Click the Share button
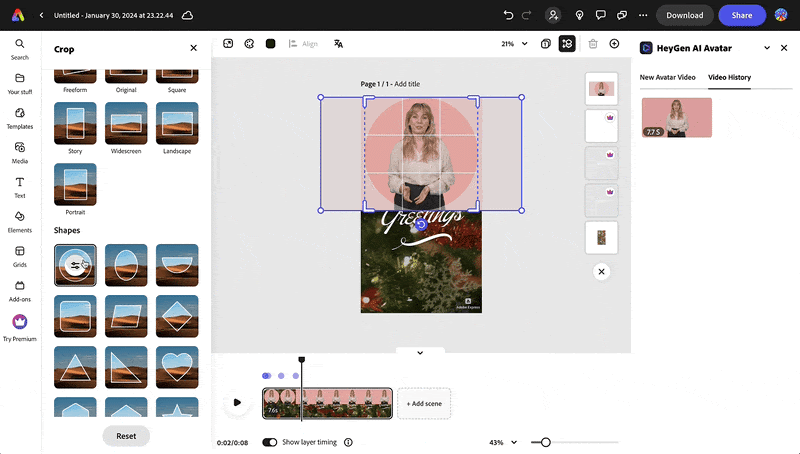Screen dimensions: 800x454 tap(742, 15)
